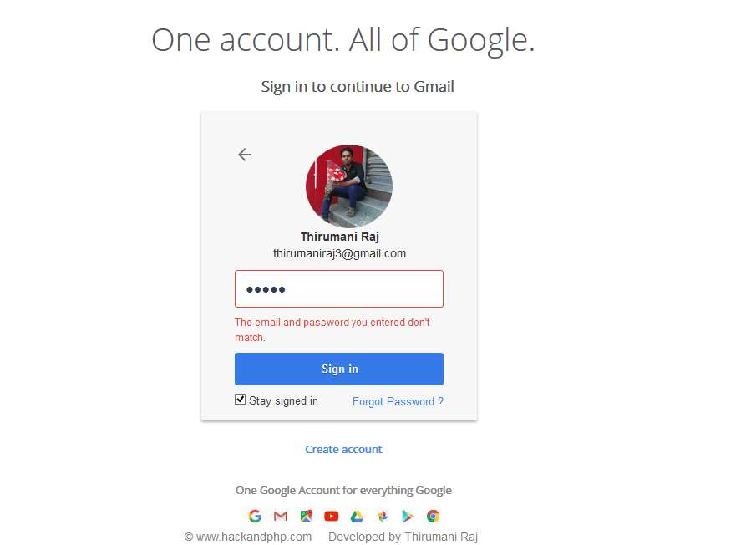Image resolution: width=756 pixels, height=545 pixels.
Task: Open the Chrome browser icon
Action: click(x=433, y=516)
